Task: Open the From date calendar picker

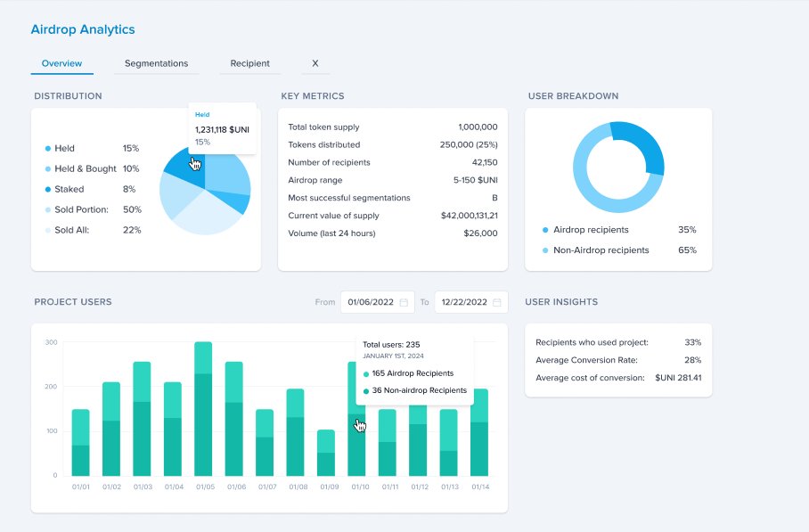Action: 404,302
